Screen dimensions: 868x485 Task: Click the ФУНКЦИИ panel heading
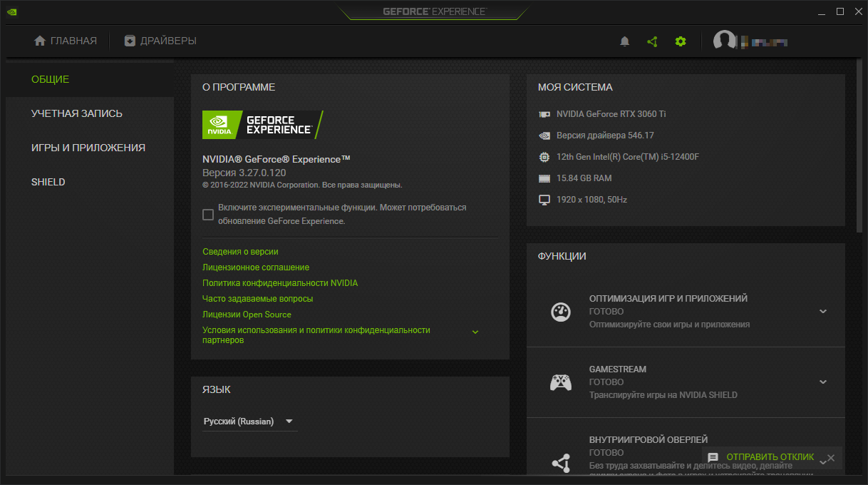coord(562,256)
